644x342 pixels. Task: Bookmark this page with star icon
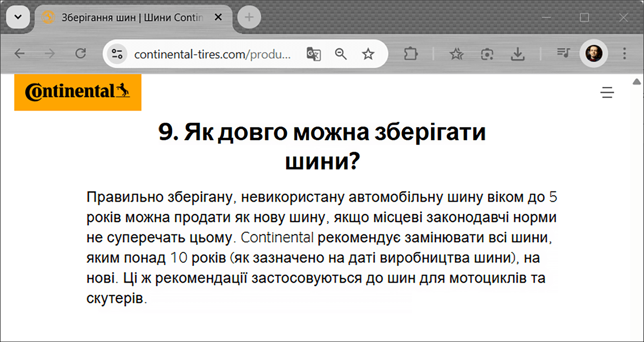(x=368, y=54)
